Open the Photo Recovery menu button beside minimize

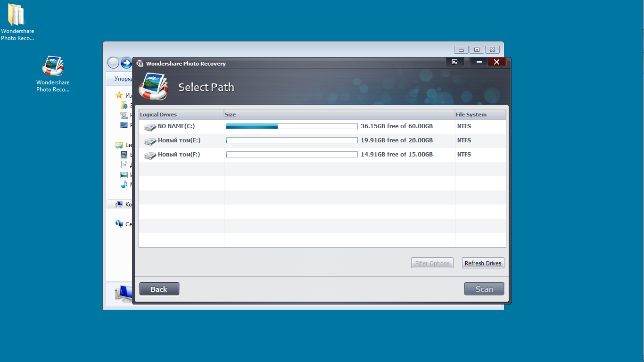454,62
